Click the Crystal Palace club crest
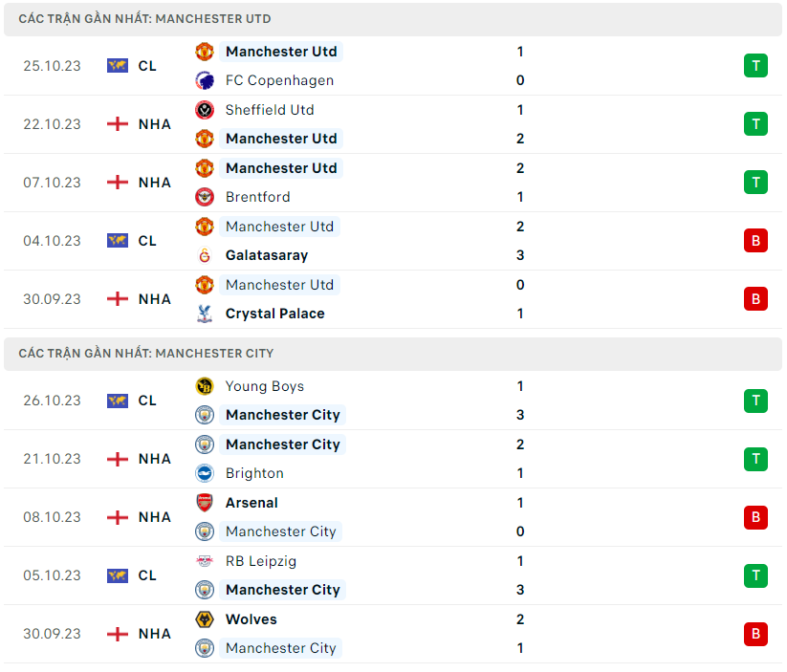 tap(205, 314)
